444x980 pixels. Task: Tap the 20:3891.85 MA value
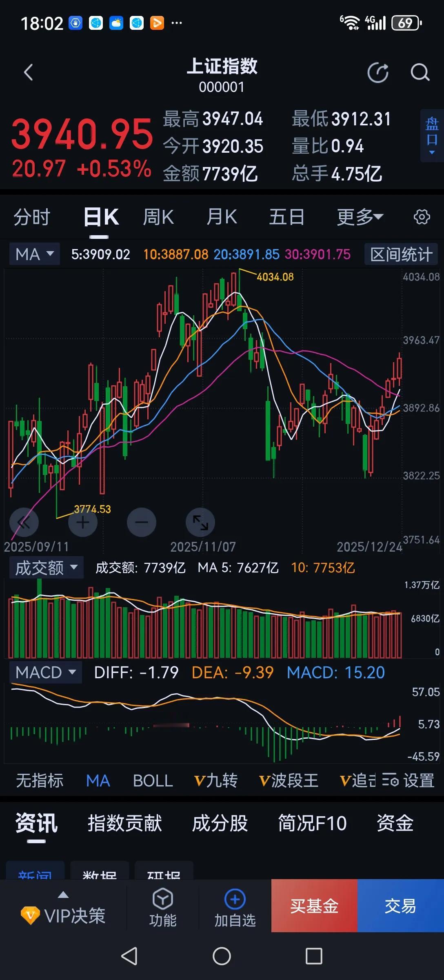click(x=246, y=254)
